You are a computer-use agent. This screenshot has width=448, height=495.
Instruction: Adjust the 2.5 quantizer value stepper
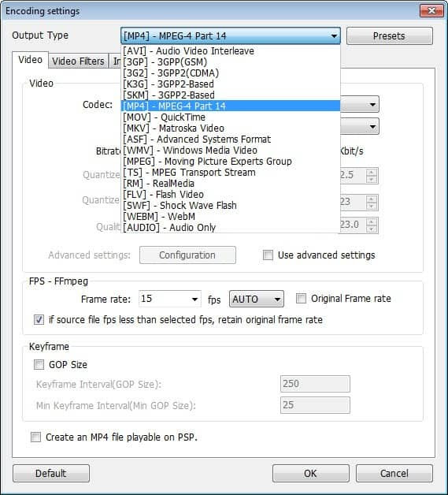(372, 176)
